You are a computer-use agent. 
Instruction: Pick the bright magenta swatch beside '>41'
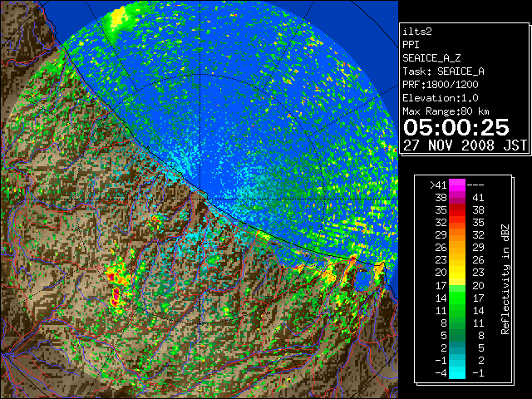click(x=457, y=185)
